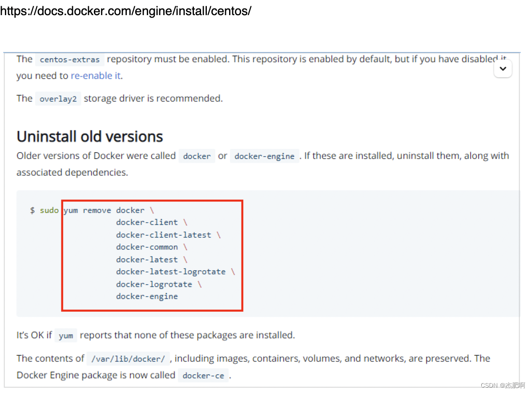Image resolution: width=532 pixels, height=393 pixels.
Task: Click the inline 'docker' code after 'were called'
Action: [197, 156]
